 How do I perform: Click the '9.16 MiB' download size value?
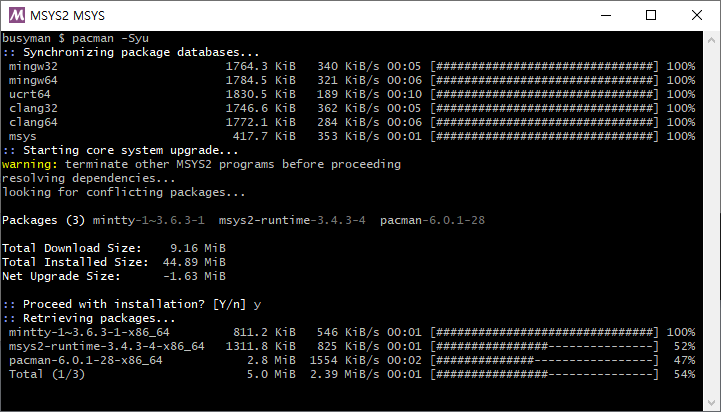click(x=198, y=248)
